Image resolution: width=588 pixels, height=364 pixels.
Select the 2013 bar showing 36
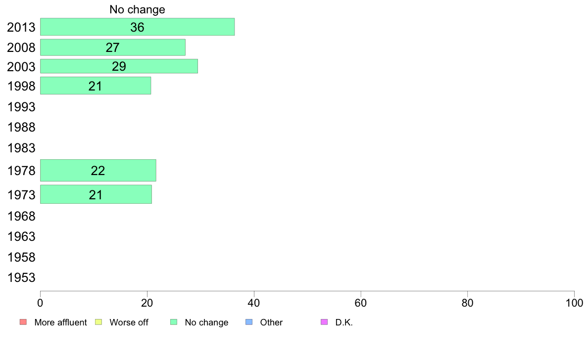click(137, 27)
